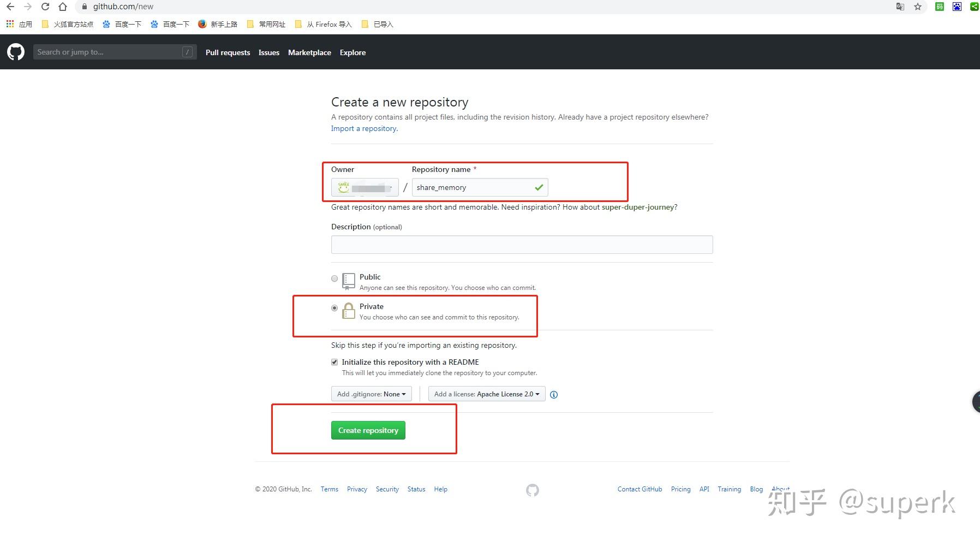Click the browser reload icon
The width and height of the screenshot is (980, 546).
[45, 7]
